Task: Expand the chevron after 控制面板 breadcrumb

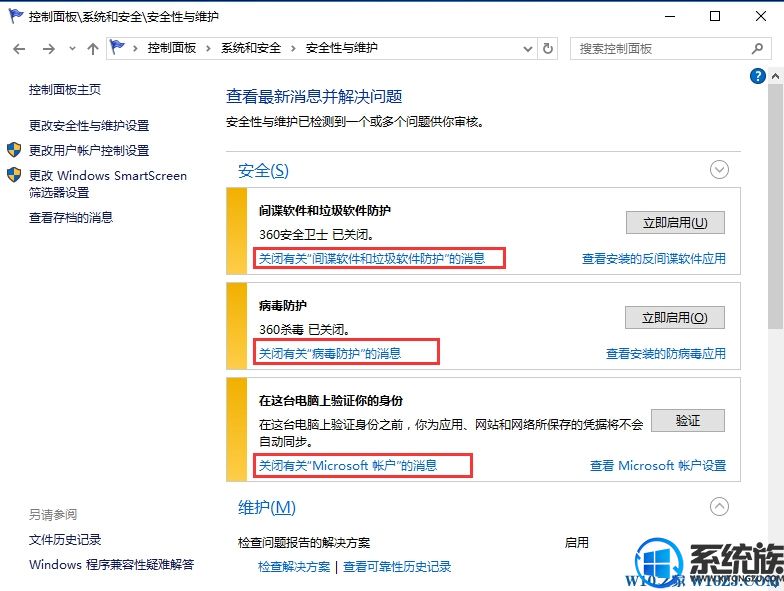Action: tap(208, 48)
